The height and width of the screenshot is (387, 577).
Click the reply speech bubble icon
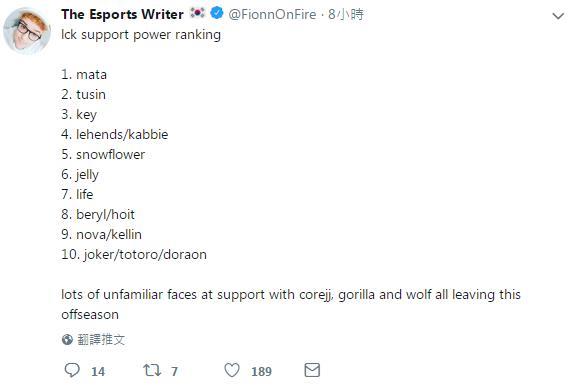[72, 370]
